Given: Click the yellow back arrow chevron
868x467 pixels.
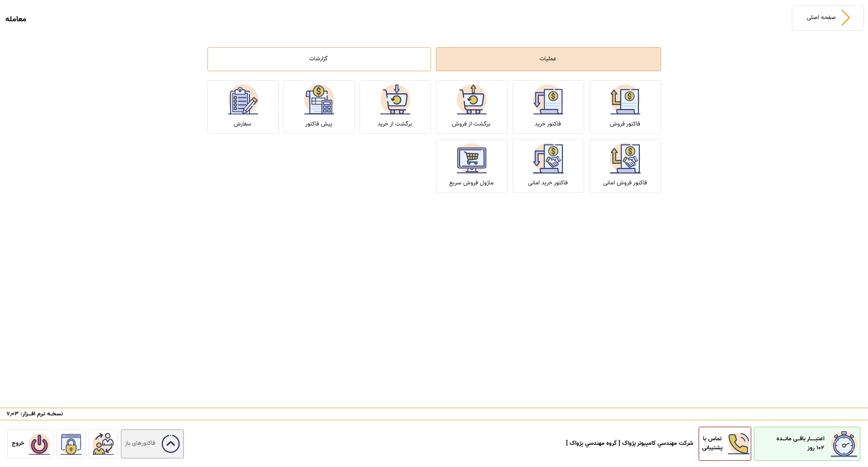Looking at the screenshot, I should [845, 18].
